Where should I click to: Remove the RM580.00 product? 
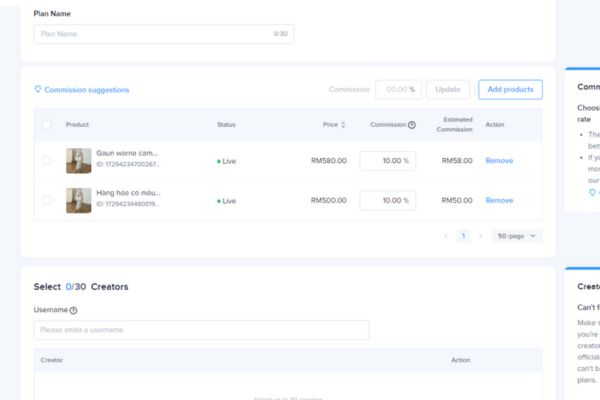pyautogui.click(x=499, y=160)
